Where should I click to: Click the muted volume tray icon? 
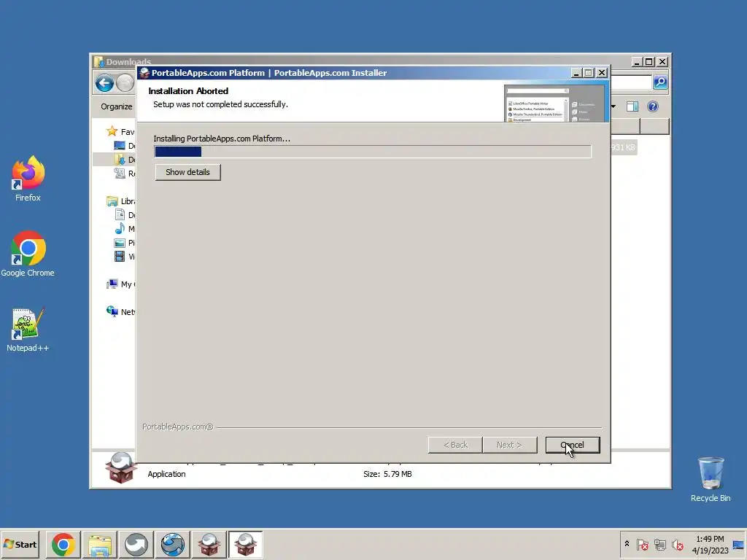(677, 544)
